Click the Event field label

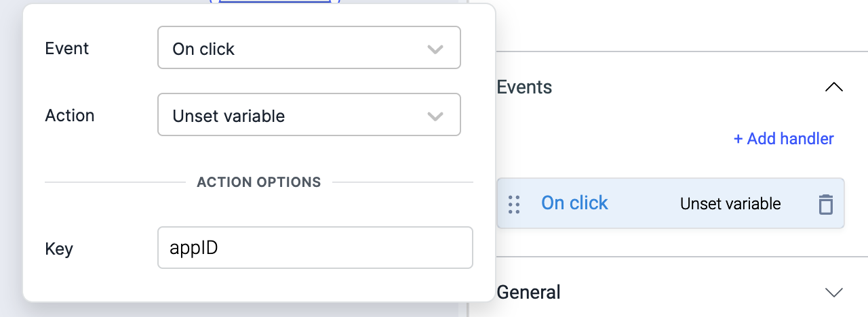pyautogui.click(x=66, y=48)
